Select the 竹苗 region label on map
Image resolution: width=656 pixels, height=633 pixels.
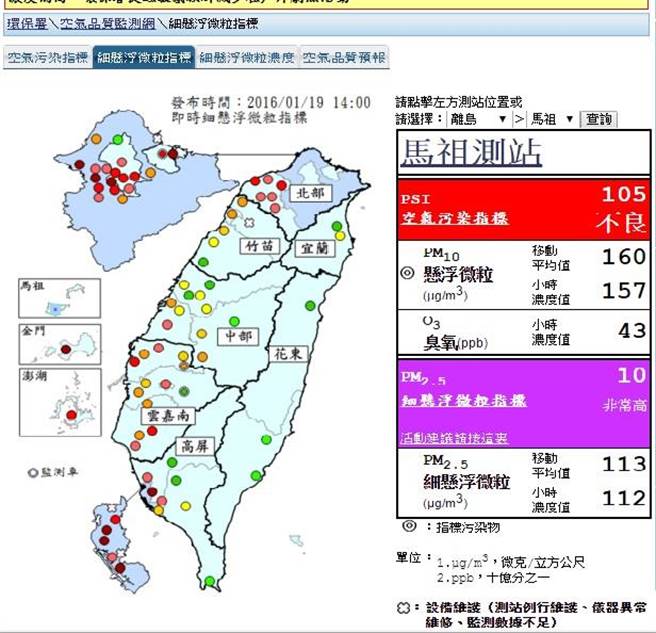click(x=259, y=246)
